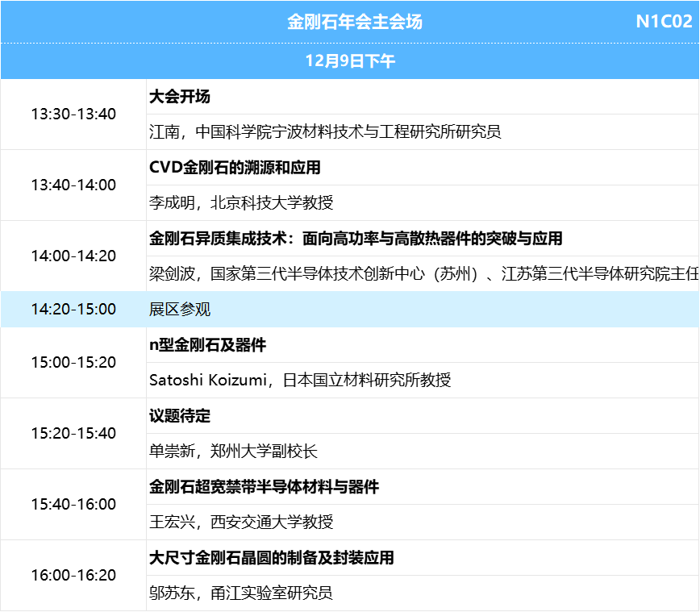Select the N1C02 room code
700x612 pixels.
click(663, 22)
